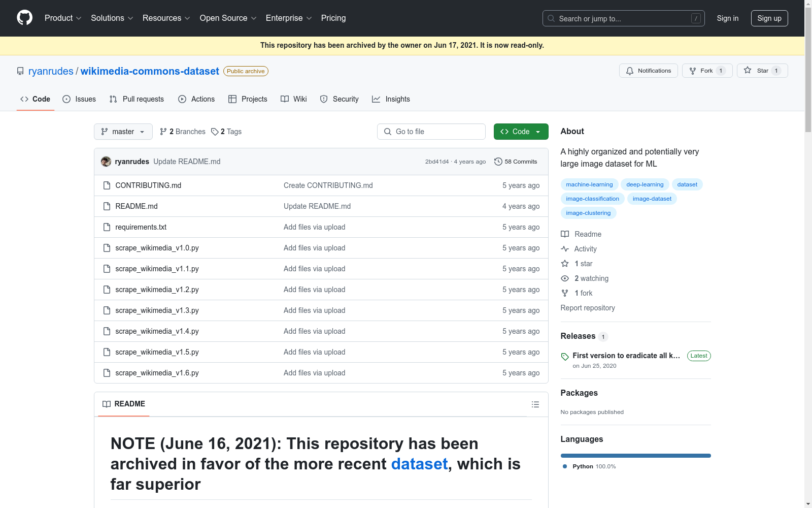Click the fork icon beside 1 fork
The height and width of the screenshot is (508, 812).
pyautogui.click(x=565, y=293)
